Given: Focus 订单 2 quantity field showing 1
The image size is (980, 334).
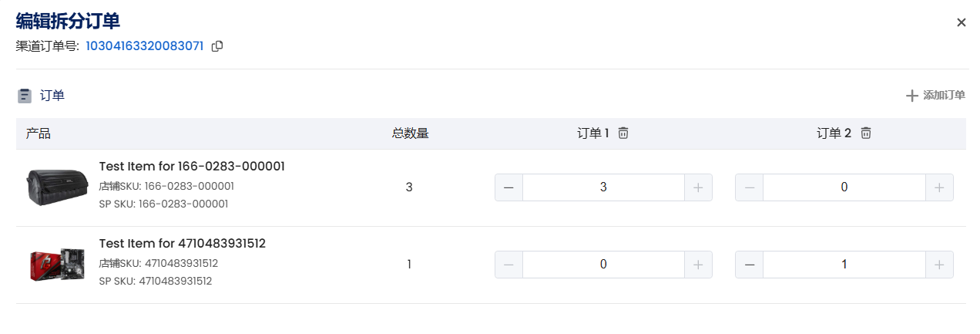Looking at the screenshot, I should (844, 265).
